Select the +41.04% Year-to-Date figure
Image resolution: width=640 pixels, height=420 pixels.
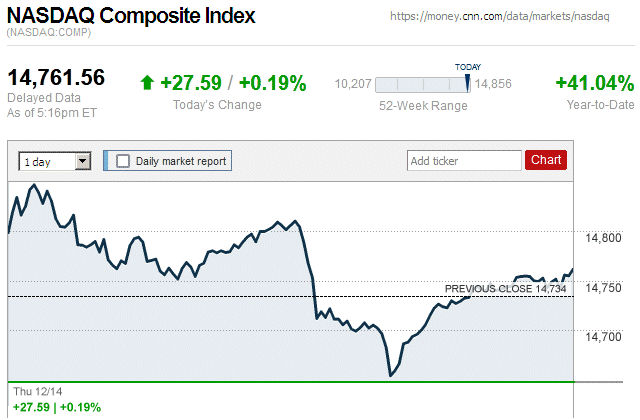point(594,83)
